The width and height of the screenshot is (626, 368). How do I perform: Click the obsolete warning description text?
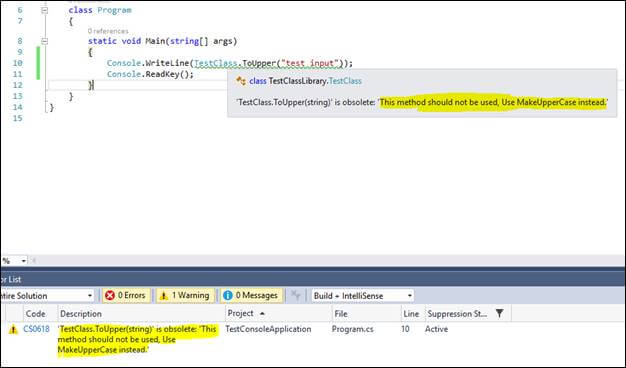point(138,339)
